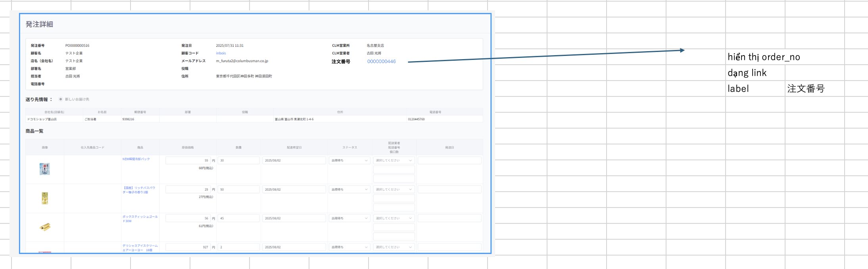Click the inbois customer code link

(221, 53)
